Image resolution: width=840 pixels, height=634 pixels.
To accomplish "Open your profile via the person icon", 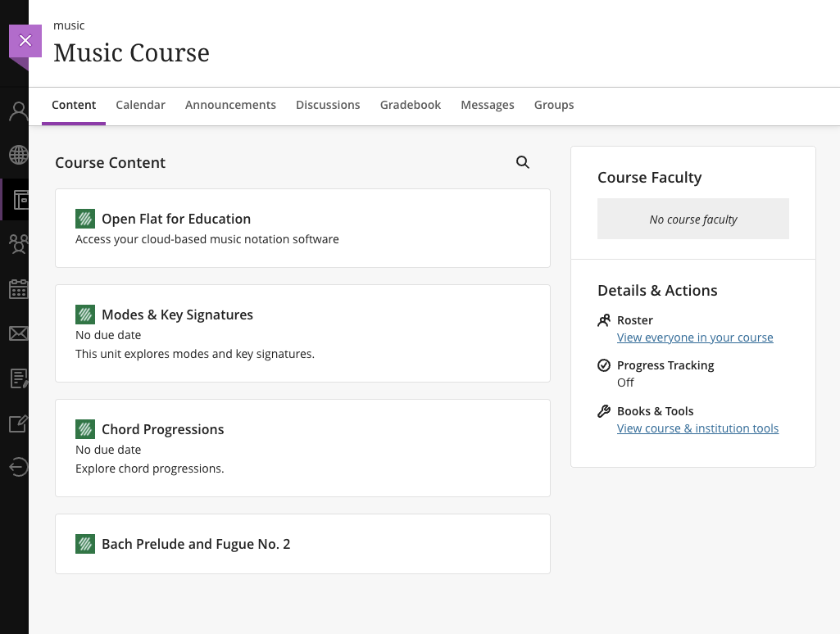I will tap(18, 110).
